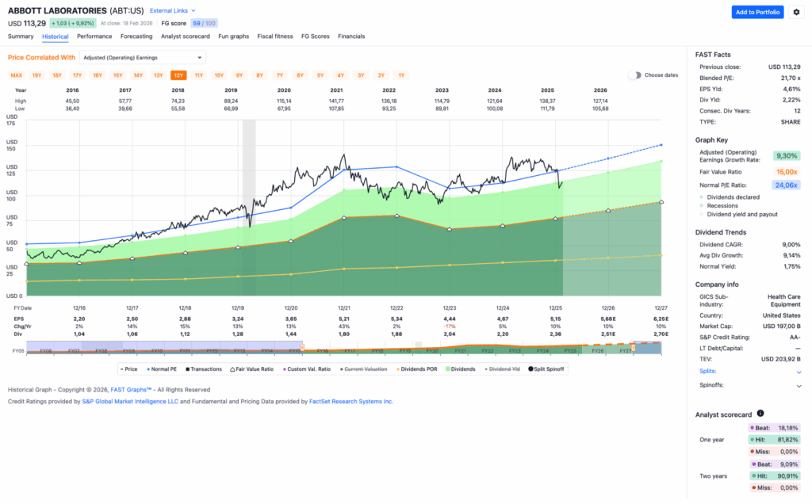812x504 pixels.
Task: Click the Dividends POR legend item
Action: pos(417,368)
